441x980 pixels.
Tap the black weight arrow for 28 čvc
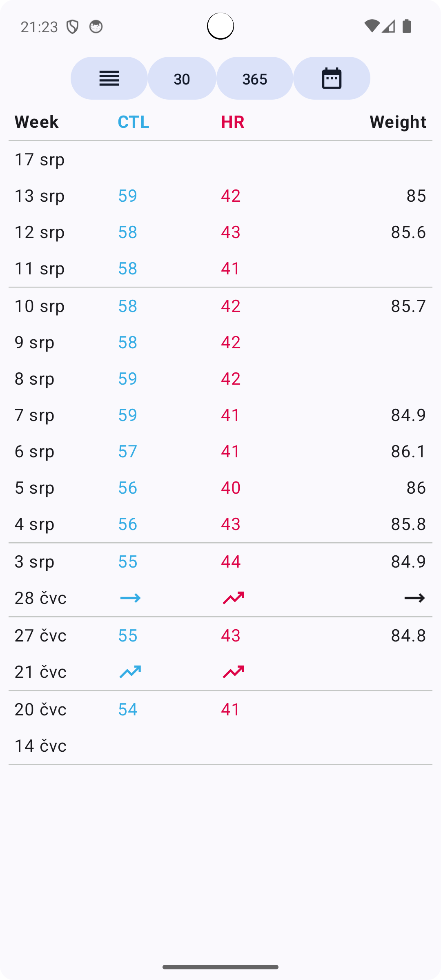(414, 598)
